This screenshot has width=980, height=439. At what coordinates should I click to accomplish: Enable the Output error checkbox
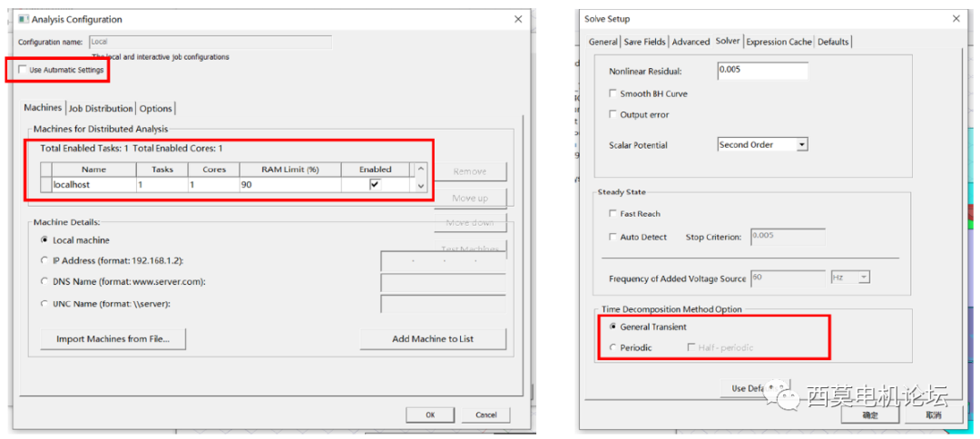tap(612, 115)
